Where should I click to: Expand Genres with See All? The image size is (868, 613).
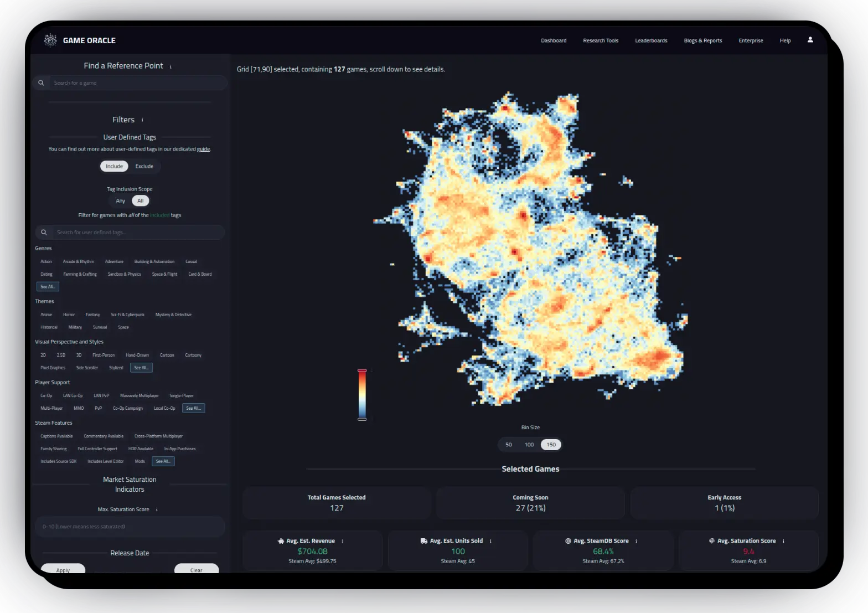[48, 287]
